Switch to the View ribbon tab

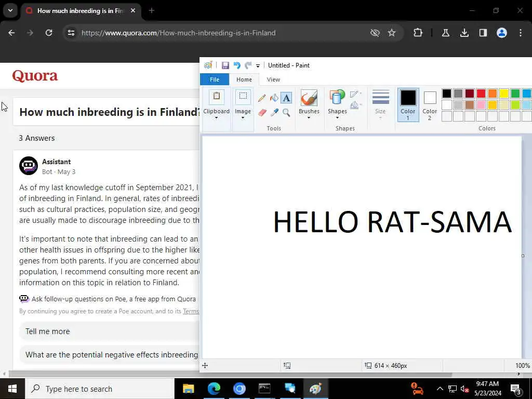[273, 79]
